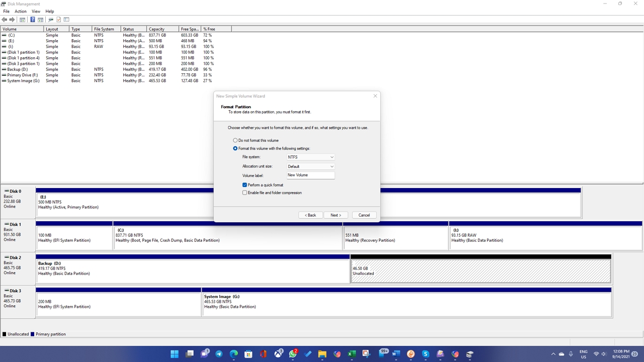Image resolution: width=644 pixels, height=362 pixels.
Task: Open Microsoft Edge from the taskbar
Action: [233, 354]
